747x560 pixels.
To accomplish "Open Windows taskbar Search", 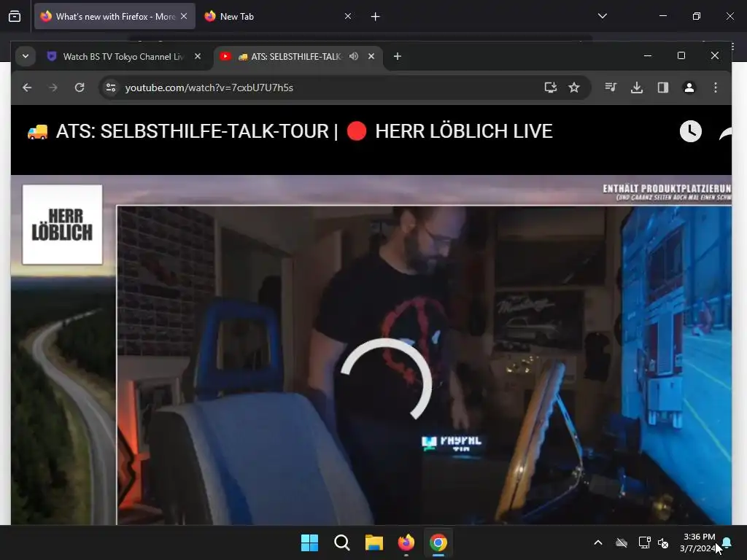I will point(341,542).
